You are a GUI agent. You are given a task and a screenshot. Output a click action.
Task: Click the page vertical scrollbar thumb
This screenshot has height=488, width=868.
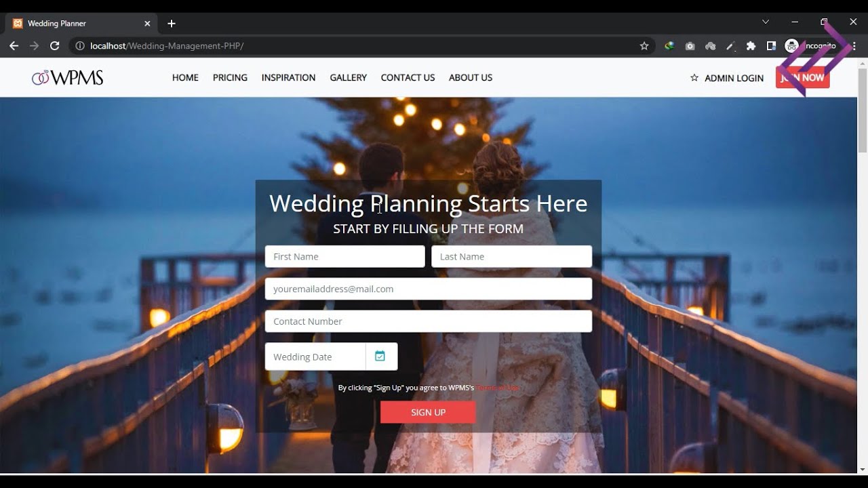click(x=863, y=110)
